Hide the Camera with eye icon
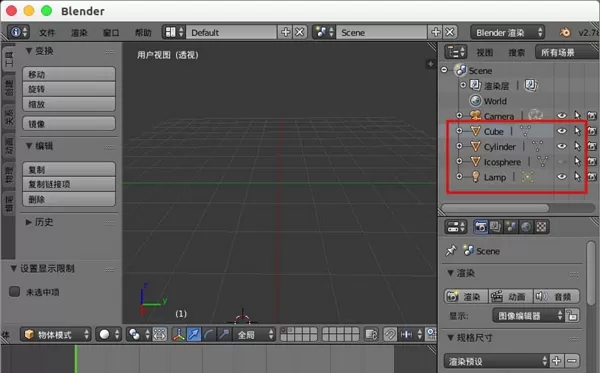Screen dimensions: 600x373 point(561,116)
